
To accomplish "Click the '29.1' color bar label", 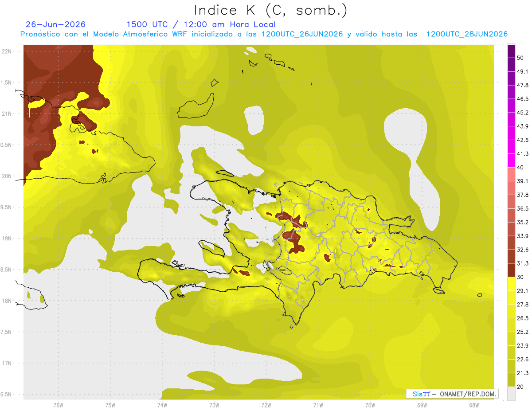I will [x=523, y=291].
